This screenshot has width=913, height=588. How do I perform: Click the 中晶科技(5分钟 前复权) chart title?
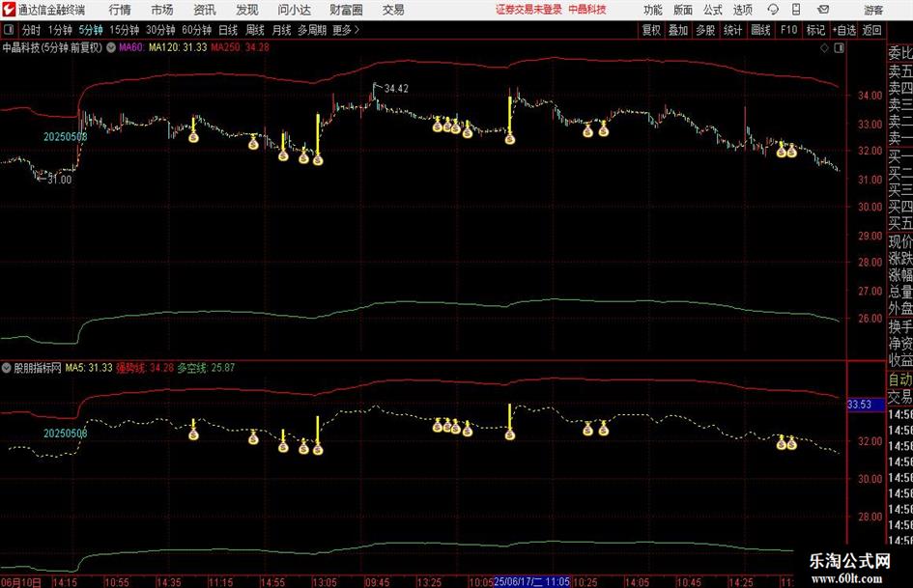(x=52, y=47)
